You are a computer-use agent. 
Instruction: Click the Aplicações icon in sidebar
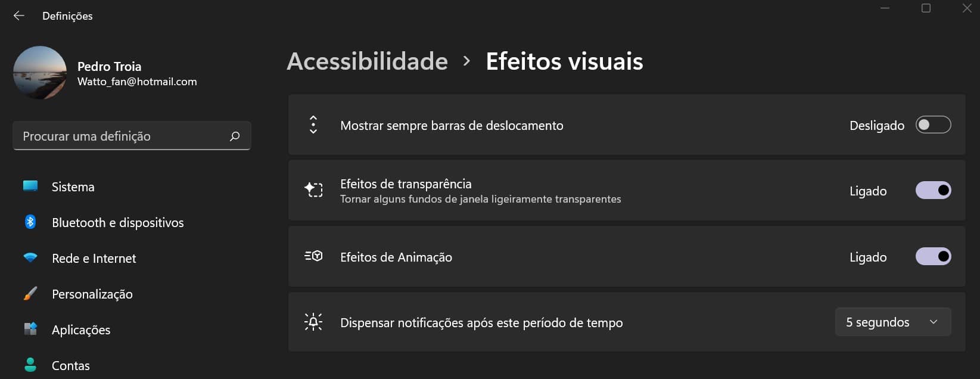click(30, 329)
